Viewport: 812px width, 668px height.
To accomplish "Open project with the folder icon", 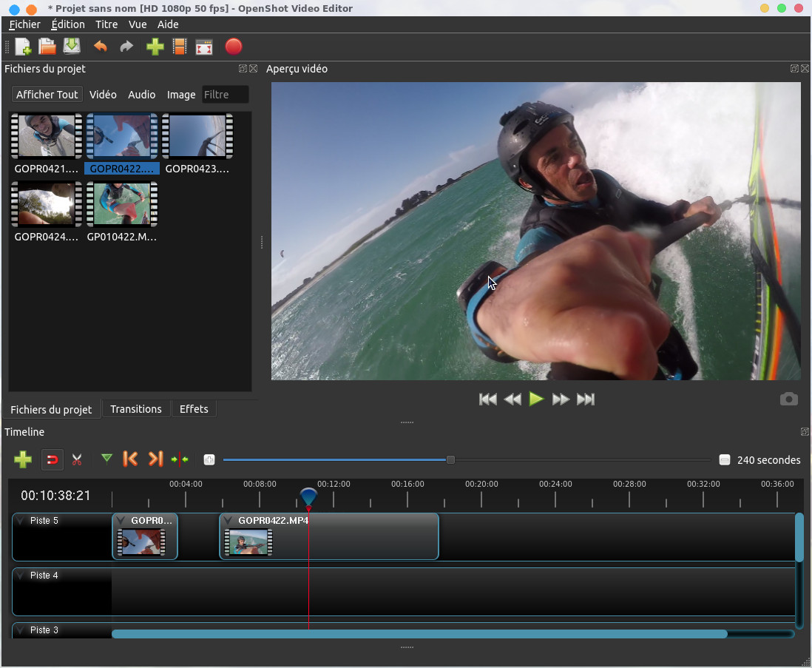I will click(47, 47).
